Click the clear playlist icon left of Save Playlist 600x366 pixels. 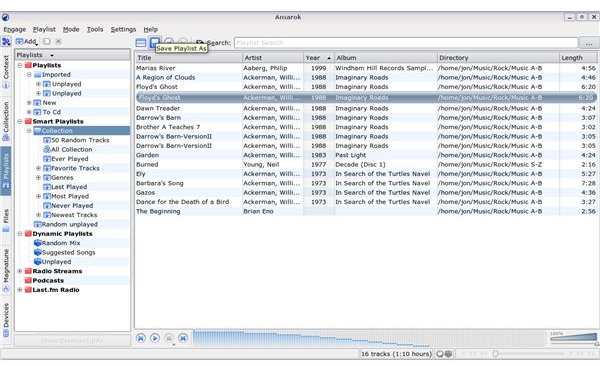[141, 42]
